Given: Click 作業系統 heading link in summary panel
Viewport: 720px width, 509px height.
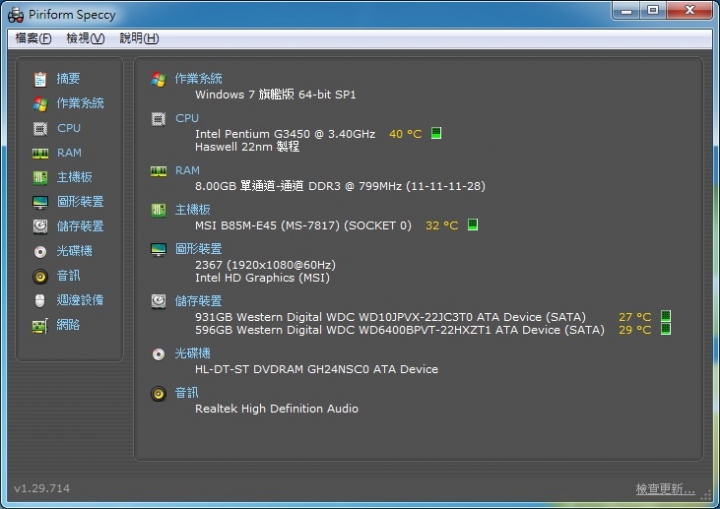Looking at the screenshot, I should (x=198, y=79).
